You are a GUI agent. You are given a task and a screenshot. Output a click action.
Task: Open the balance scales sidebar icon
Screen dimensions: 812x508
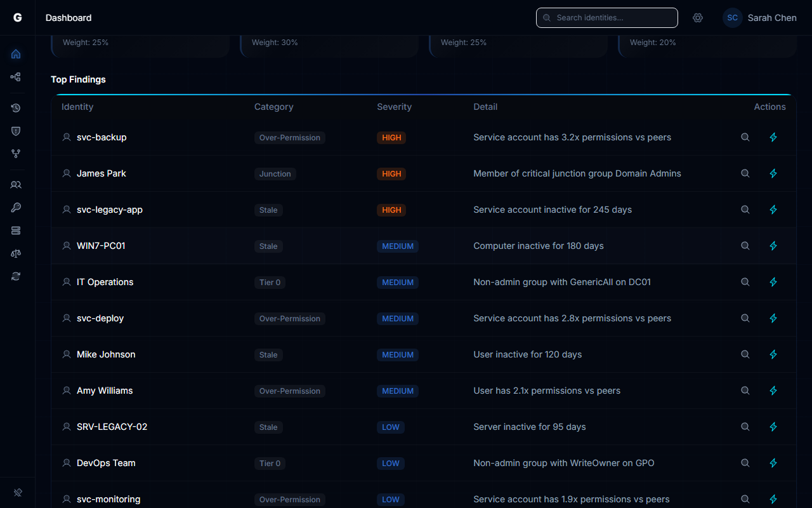click(x=16, y=253)
